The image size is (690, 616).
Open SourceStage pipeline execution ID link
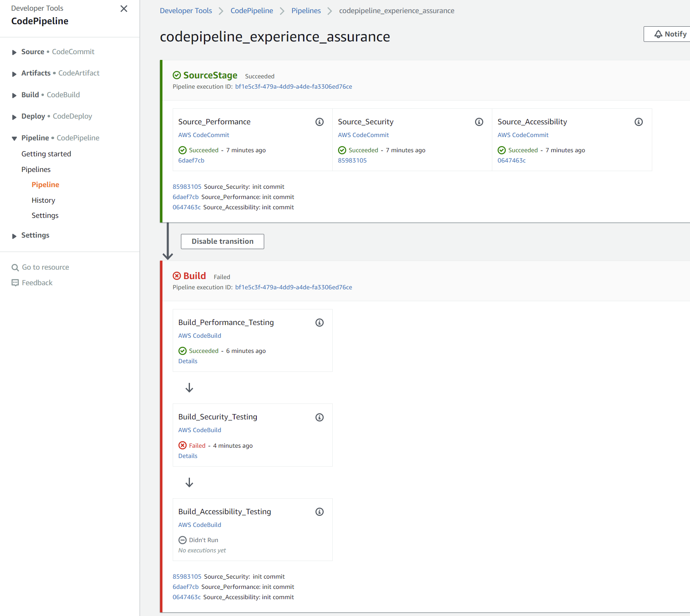pos(294,87)
